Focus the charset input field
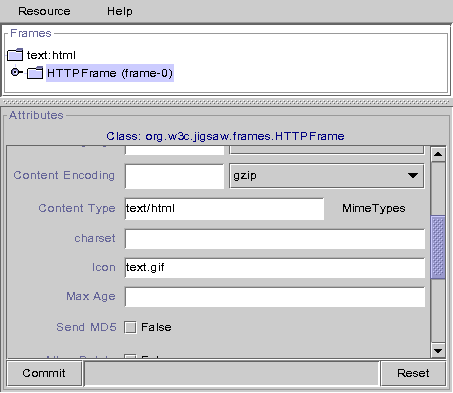 click(x=275, y=239)
